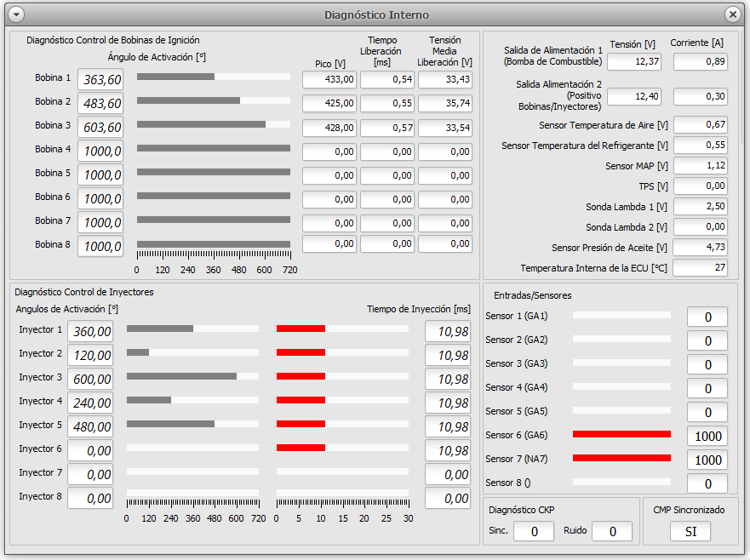Image resolution: width=750 pixels, height=560 pixels.
Task: Click the CMP Sincronizado SI indicator
Action: pyautogui.click(x=689, y=532)
